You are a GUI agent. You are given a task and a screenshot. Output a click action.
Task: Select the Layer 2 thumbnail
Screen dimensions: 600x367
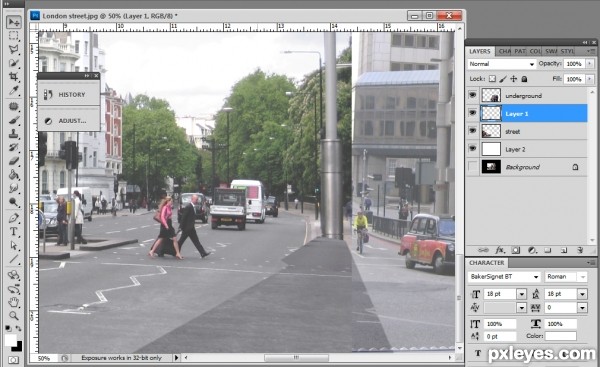491,149
